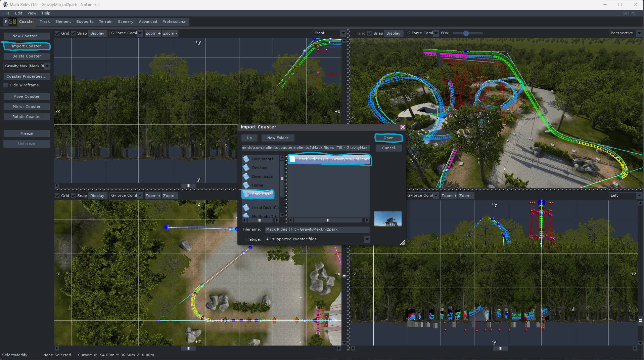Viewport: 644px width, 360px height.
Task: Select Mack Rides (Tilt - GravityMax).nl2park file
Action: coord(329,159)
